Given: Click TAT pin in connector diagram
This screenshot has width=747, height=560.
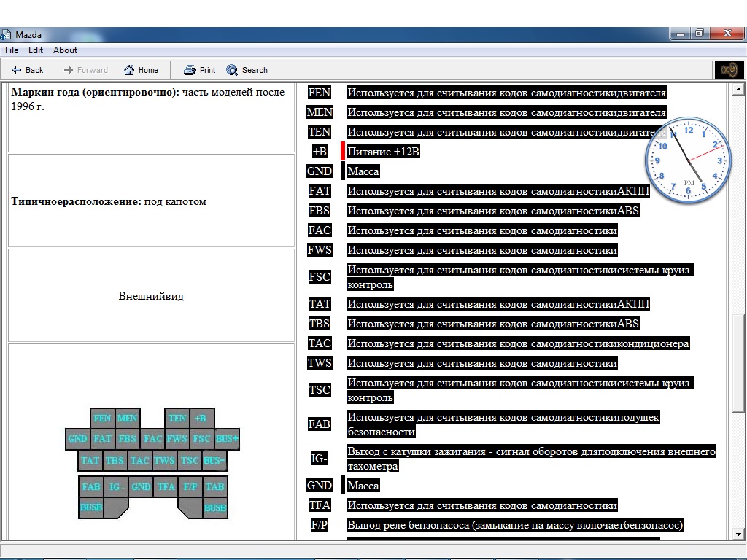Looking at the screenshot, I should pyautogui.click(x=90, y=461).
